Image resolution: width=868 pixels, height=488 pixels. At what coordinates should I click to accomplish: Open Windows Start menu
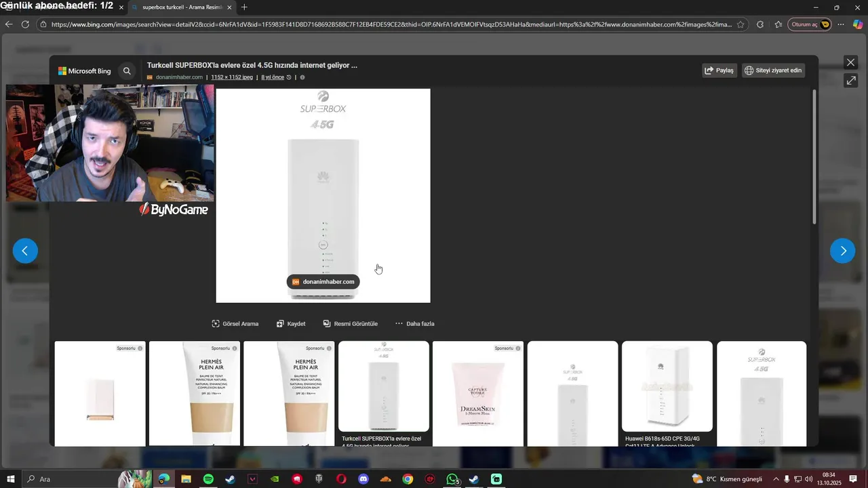[x=11, y=479]
